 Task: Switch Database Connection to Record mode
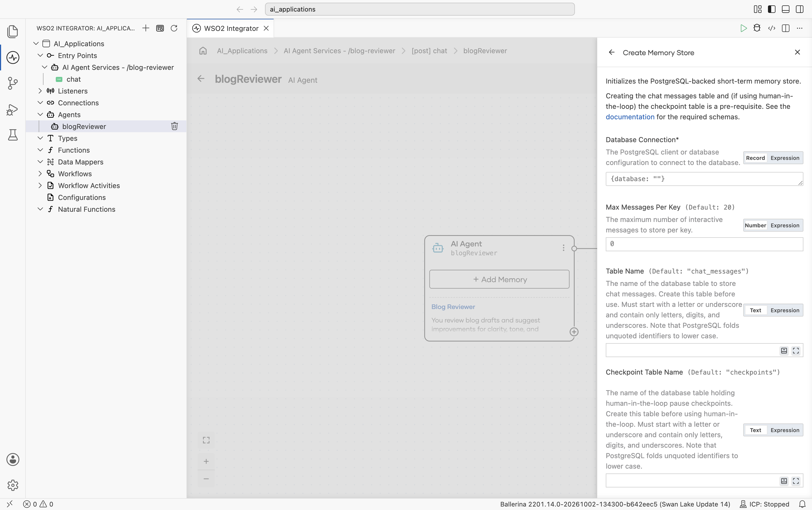755,158
